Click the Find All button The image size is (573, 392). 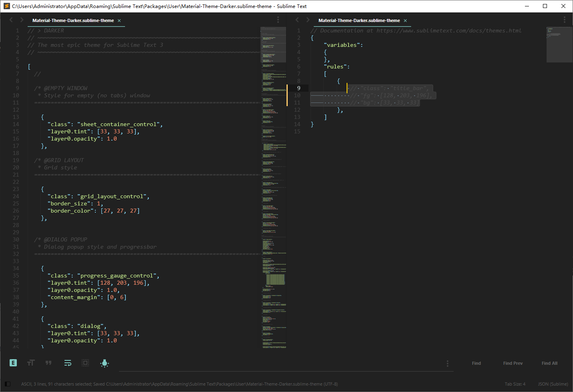tap(549, 363)
